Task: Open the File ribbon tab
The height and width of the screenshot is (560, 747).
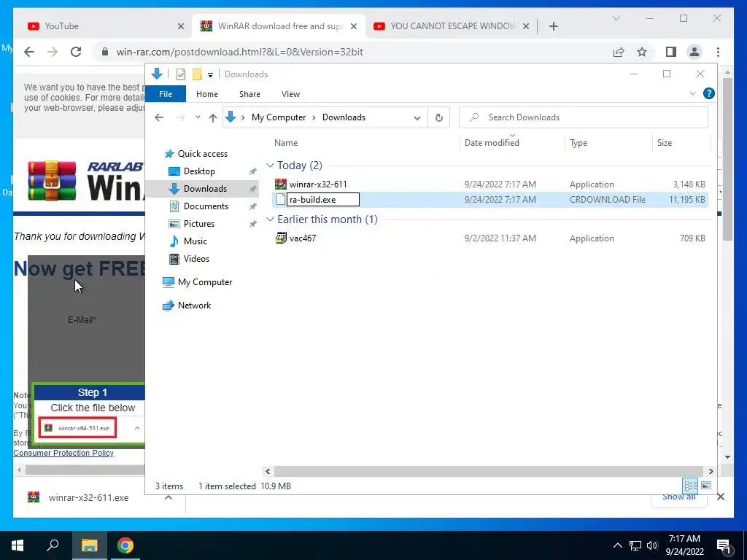Action: pyautogui.click(x=166, y=94)
